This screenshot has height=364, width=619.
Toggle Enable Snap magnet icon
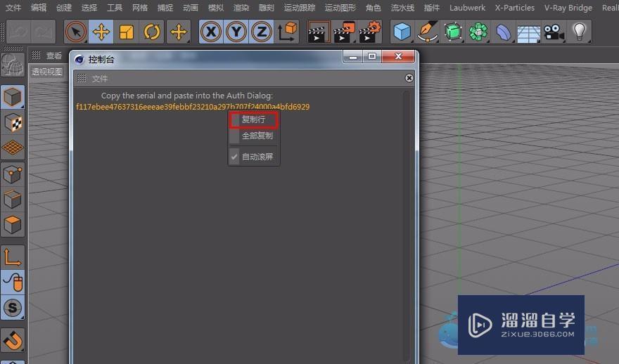(x=12, y=340)
